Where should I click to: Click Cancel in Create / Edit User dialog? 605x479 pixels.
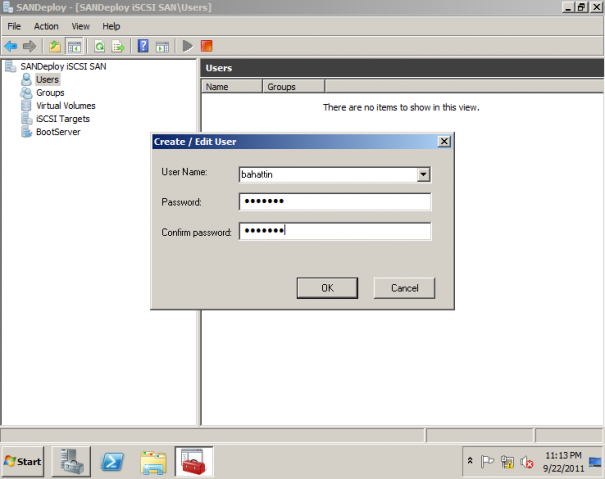[x=404, y=288]
